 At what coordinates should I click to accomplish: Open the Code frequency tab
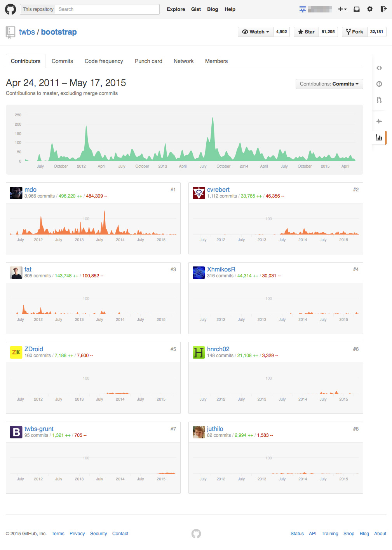click(x=103, y=61)
